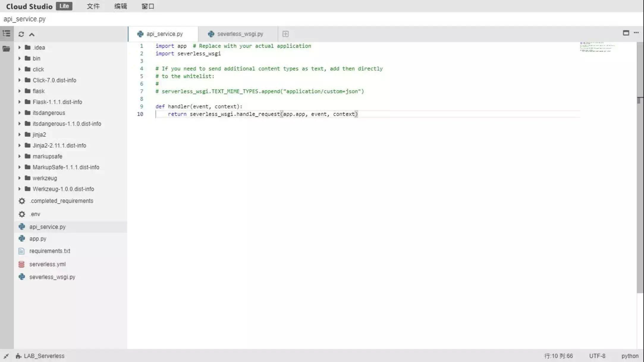Expand Werkzeug-1.0.0.dist-info folder arrow
Image resolution: width=644 pixels, height=362 pixels.
click(19, 189)
